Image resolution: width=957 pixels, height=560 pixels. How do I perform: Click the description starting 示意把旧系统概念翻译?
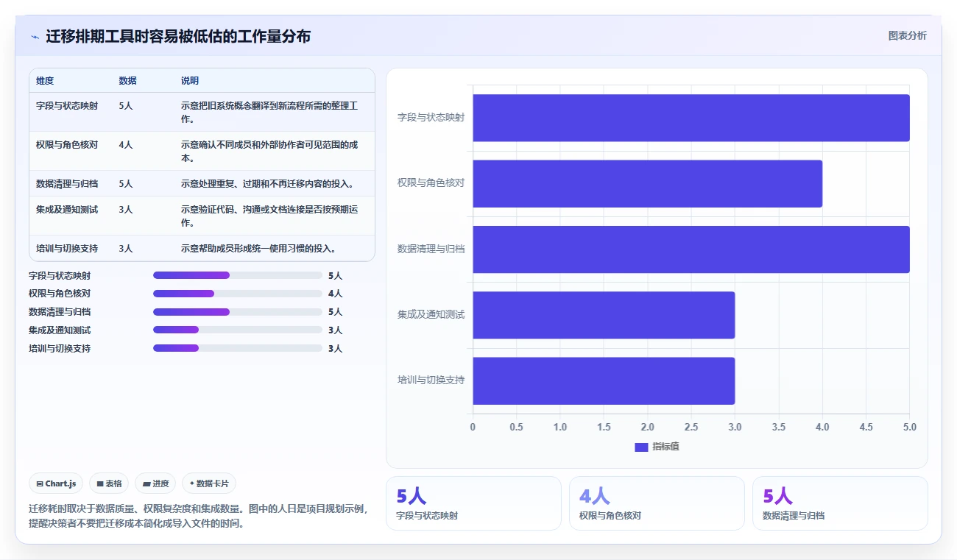[x=269, y=113]
